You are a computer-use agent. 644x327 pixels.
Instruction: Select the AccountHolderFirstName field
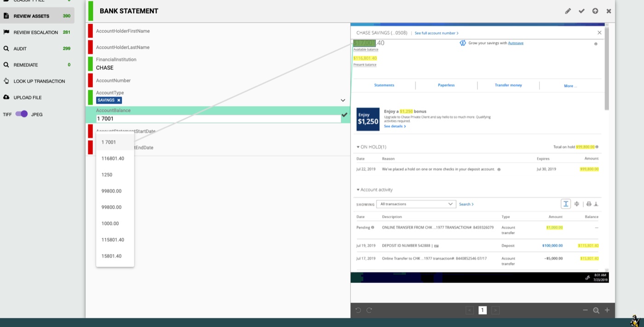218,31
